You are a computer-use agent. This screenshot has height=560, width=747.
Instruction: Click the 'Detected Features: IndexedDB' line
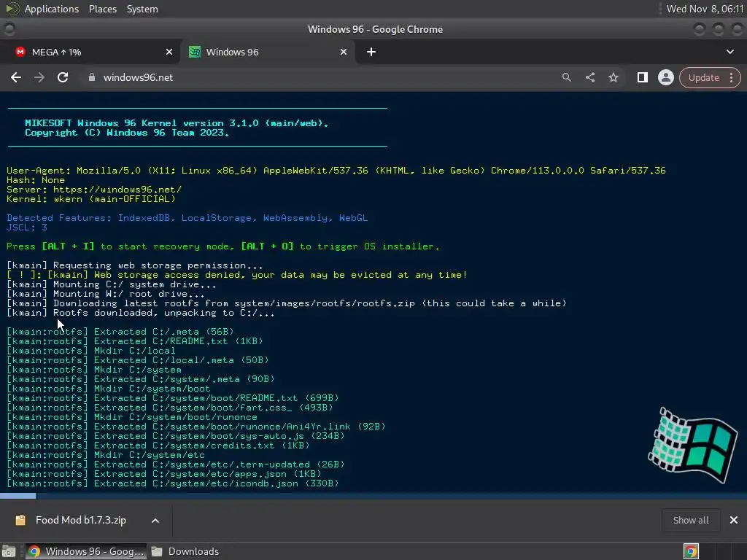pyautogui.click(x=187, y=218)
